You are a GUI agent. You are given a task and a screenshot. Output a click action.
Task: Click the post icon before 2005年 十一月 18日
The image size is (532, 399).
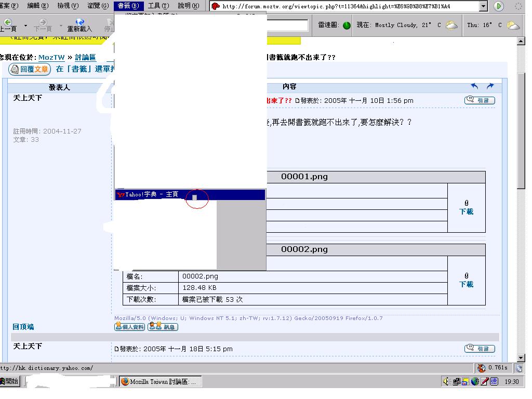116,349
